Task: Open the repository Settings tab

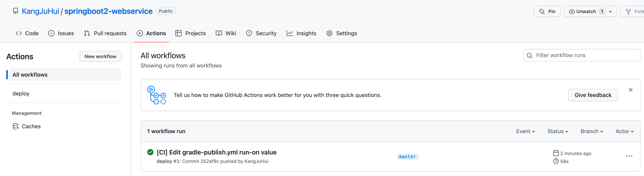Action: pos(342,33)
